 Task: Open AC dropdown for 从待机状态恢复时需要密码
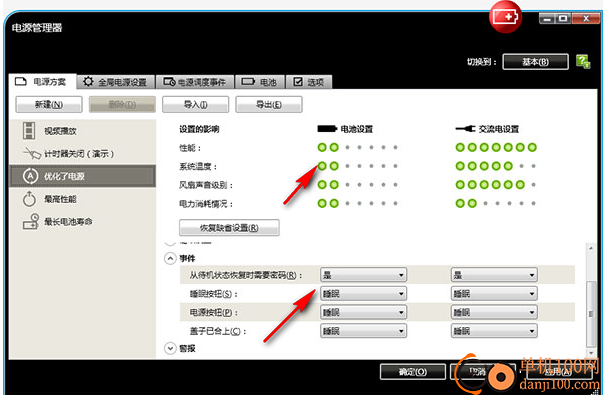coord(494,275)
